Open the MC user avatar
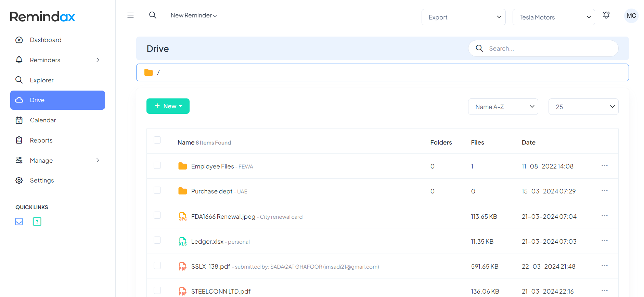The width and height of the screenshot is (644, 297). [631, 16]
